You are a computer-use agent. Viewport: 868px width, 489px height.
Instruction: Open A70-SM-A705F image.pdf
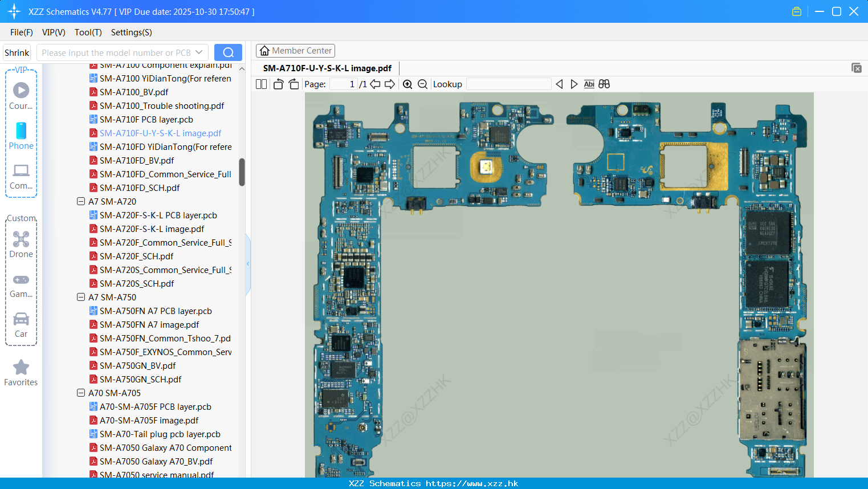coord(149,420)
